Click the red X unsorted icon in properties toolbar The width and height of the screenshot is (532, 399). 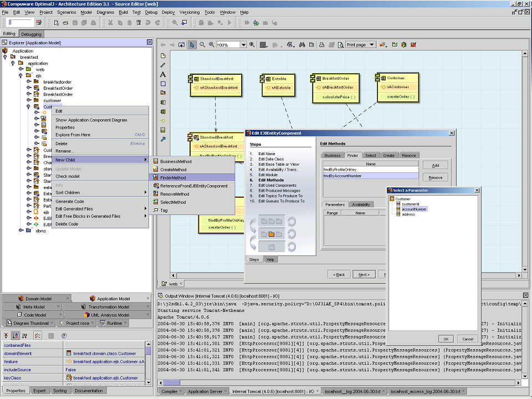point(6,336)
